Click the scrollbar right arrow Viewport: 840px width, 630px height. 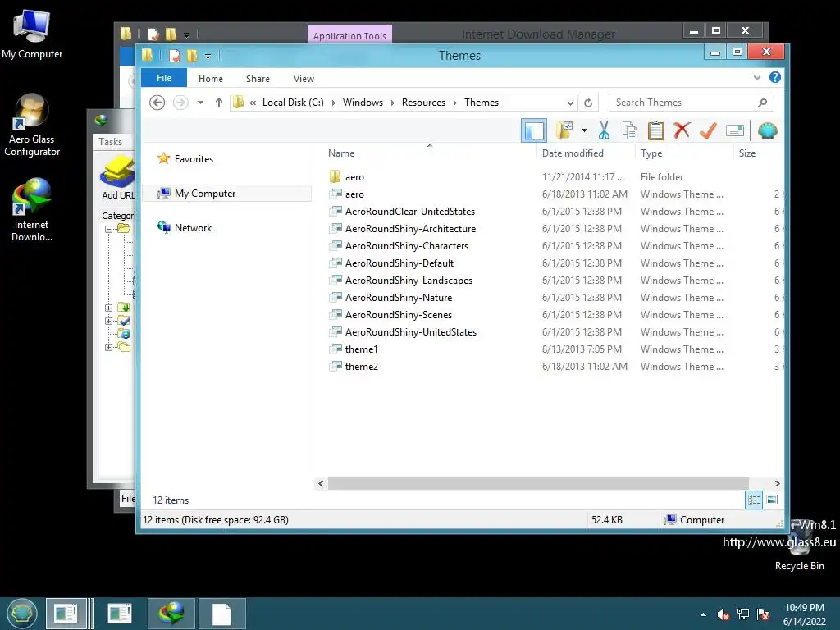[x=777, y=483]
